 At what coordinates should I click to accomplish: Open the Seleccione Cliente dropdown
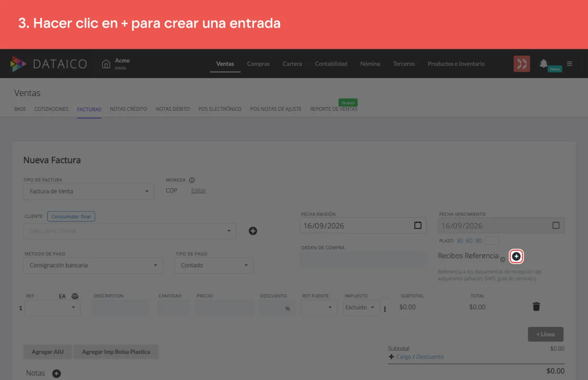[x=130, y=231]
